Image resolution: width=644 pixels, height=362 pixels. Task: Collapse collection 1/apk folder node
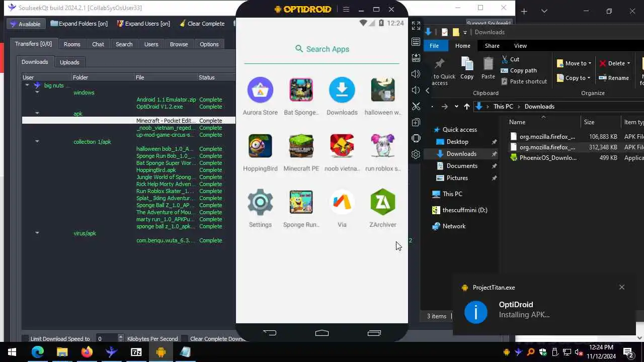click(x=37, y=142)
